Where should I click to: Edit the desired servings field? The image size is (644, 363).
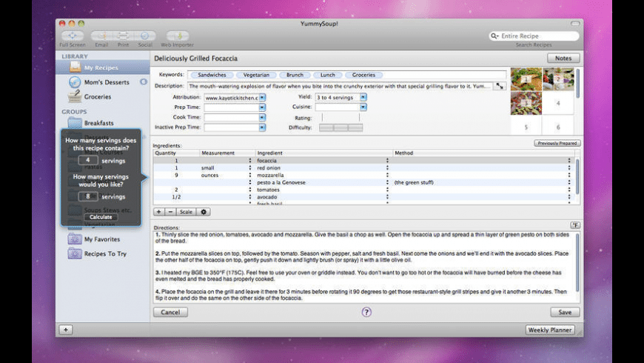(88, 196)
